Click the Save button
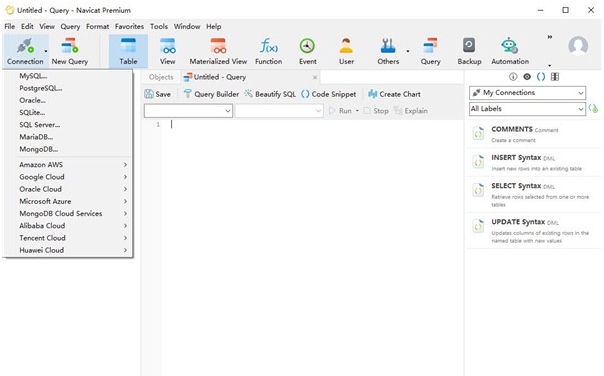 pos(157,94)
